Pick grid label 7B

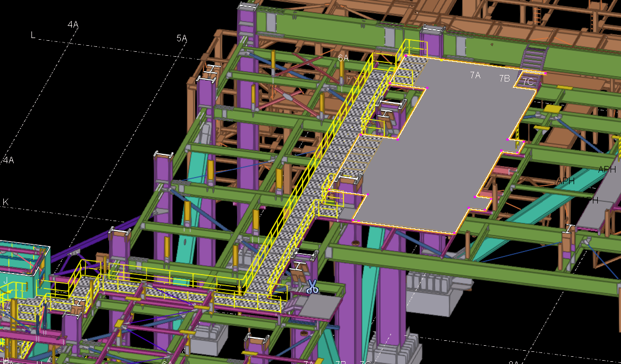point(505,79)
